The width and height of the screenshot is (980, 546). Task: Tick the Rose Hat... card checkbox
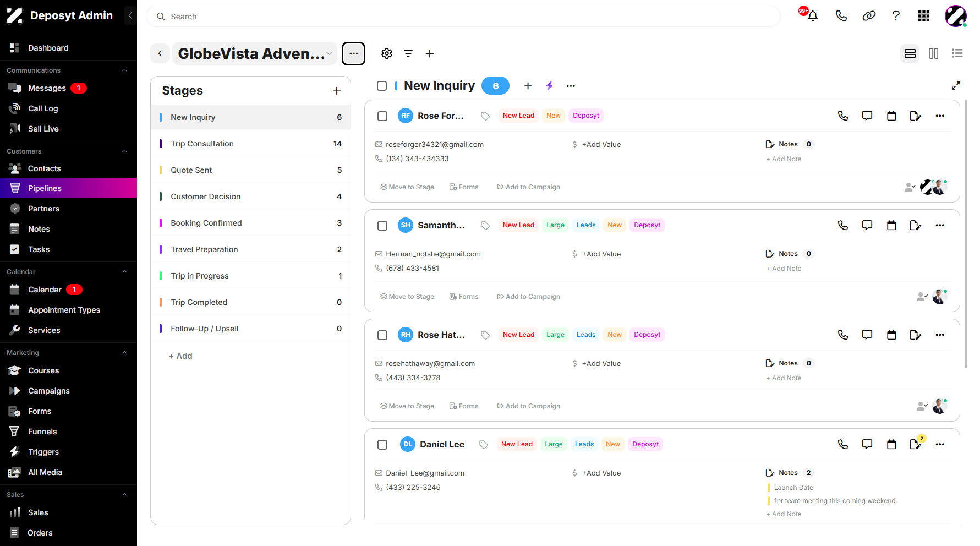382,335
